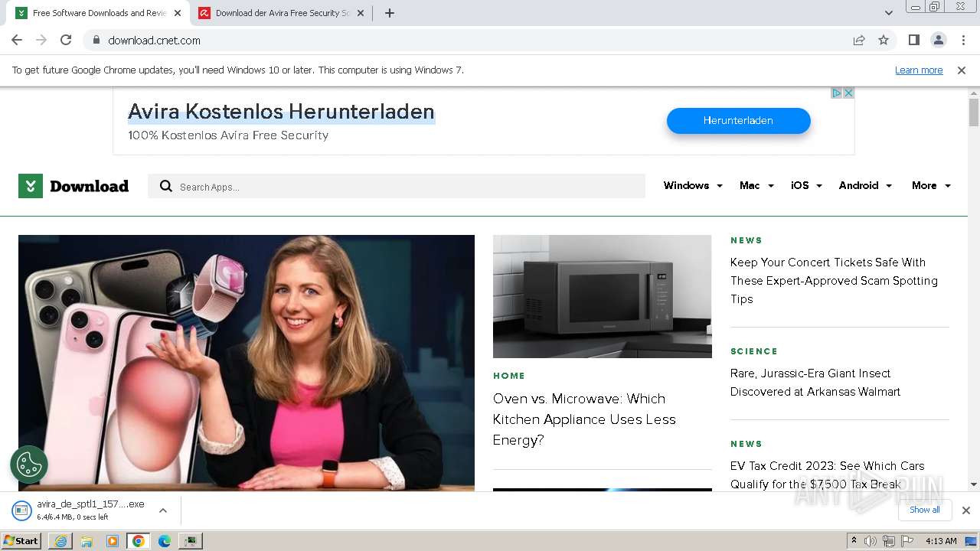Image resolution: width=980 pixels, height=551 pixels.
Task: Open the Chrome profile avatar
Action: click(938, 40)
